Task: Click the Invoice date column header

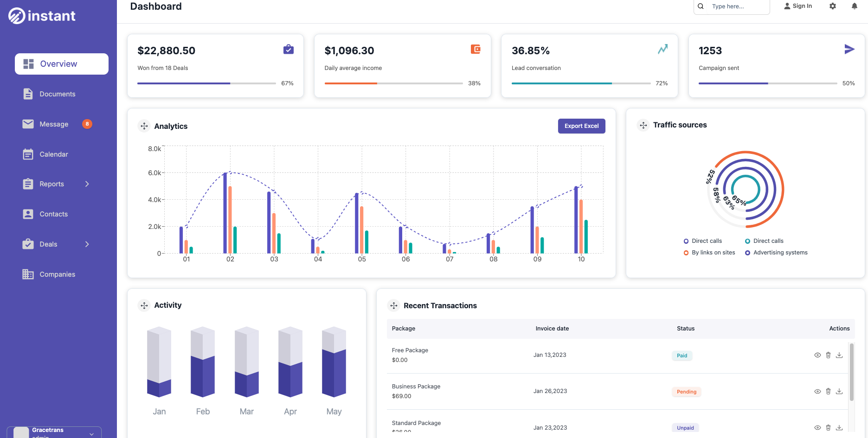Action: pyautogui.click(x=552, y=329)
